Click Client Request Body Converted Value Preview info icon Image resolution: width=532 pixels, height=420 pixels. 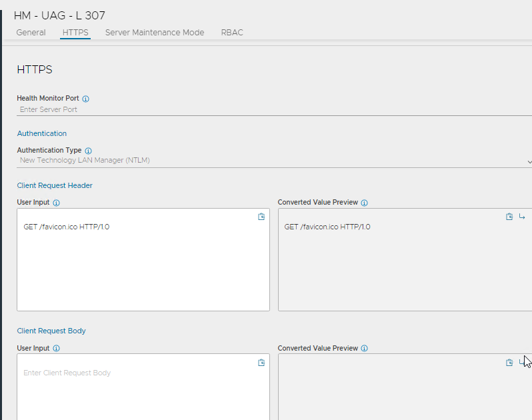pyautogui.click(x=365, y=349)
